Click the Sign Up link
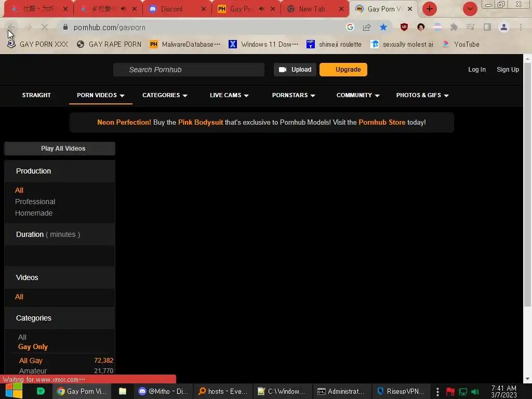Viewport: 532px width, 399px height. pyautogui.click(x=508, y=70)
